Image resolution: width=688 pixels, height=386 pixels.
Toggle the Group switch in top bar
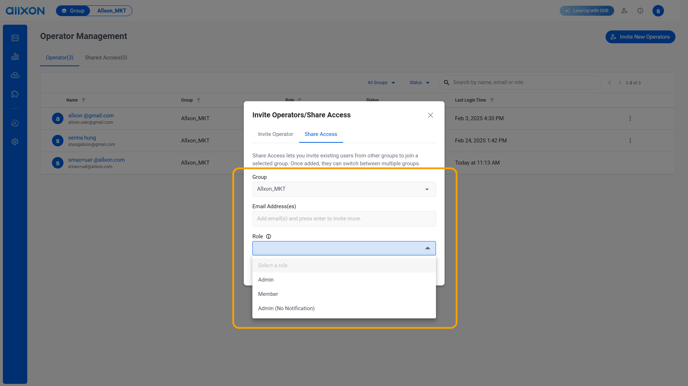73,11
